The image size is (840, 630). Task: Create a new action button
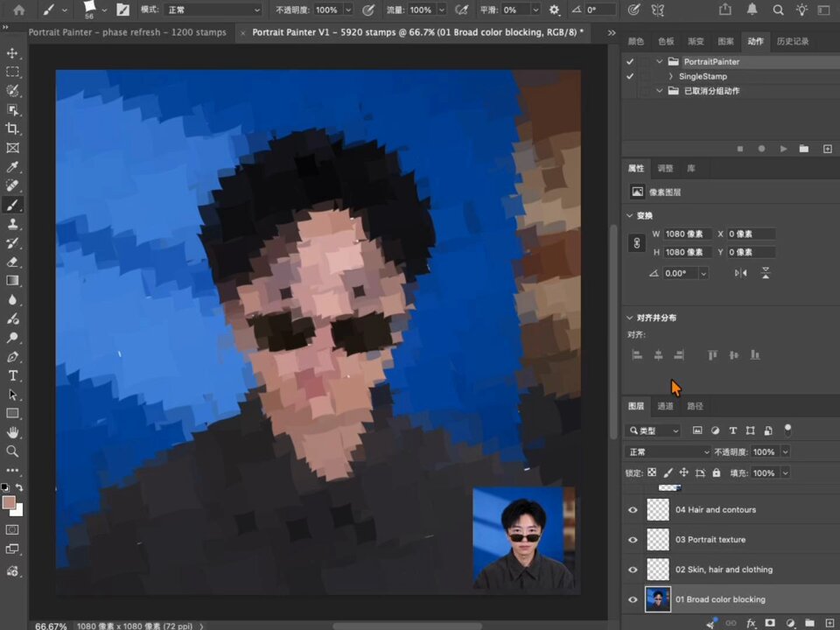click(827, 149)
